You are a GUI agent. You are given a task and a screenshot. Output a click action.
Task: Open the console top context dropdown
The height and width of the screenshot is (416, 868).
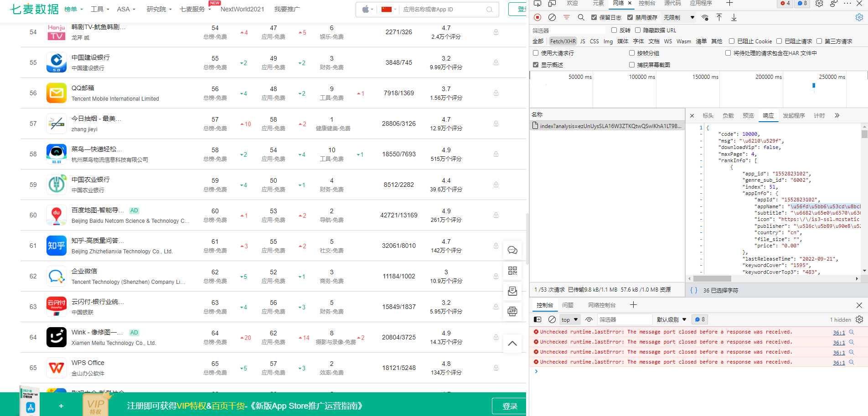click(x=570, y=319)
